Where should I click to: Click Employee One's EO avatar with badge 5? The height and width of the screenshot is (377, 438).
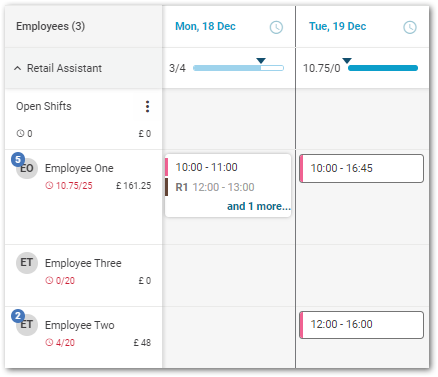tap(26, 168)
